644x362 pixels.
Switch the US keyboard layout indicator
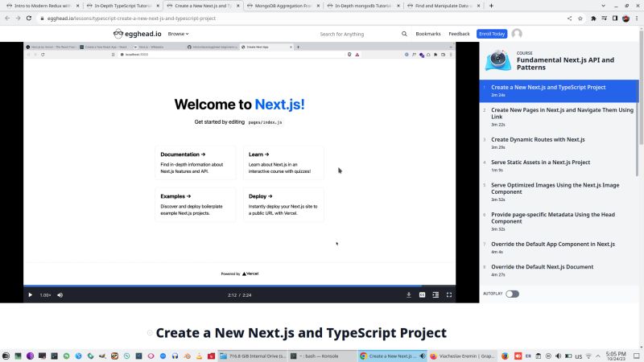pos(579,356)
